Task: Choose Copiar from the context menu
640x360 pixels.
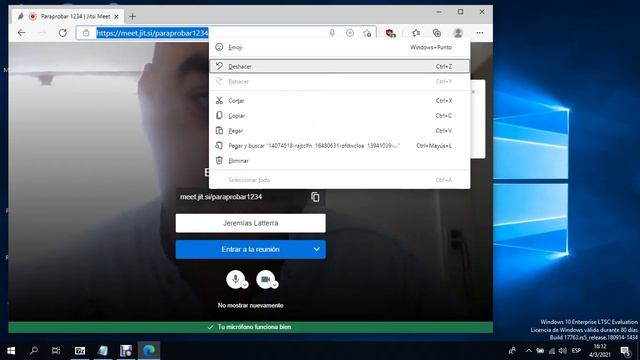Action: click(339, 116)
